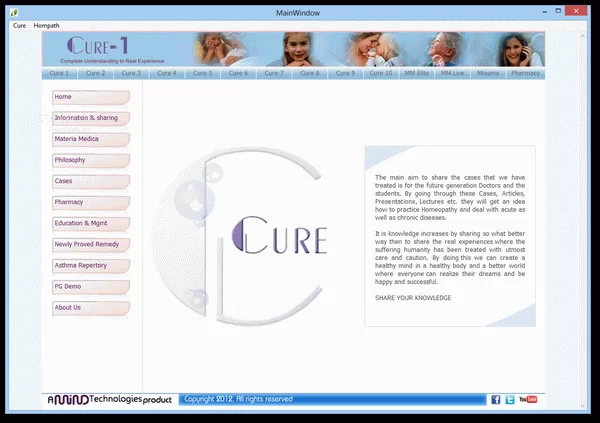The height and width of the screenshot is (423, 600).
Task: Open the MM Elite tab
Action: coord(417,73)
